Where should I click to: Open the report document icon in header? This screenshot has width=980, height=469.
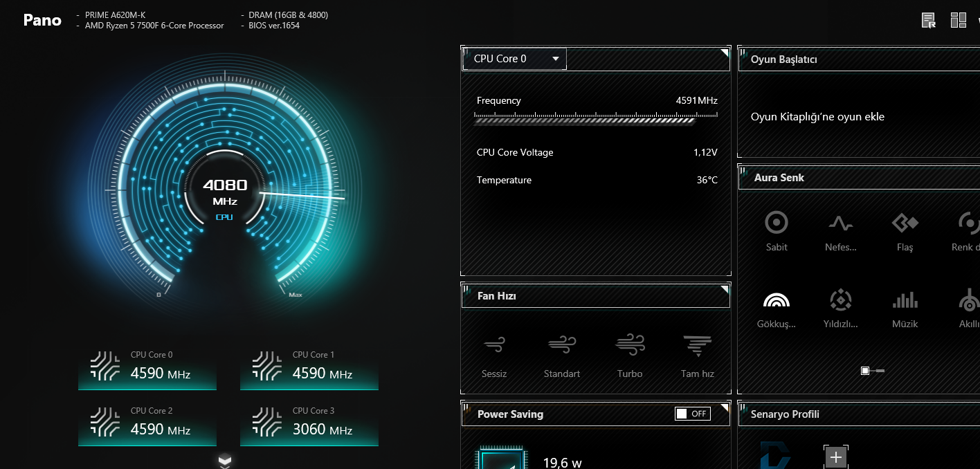pyautogui.click(x=929, y=20)
